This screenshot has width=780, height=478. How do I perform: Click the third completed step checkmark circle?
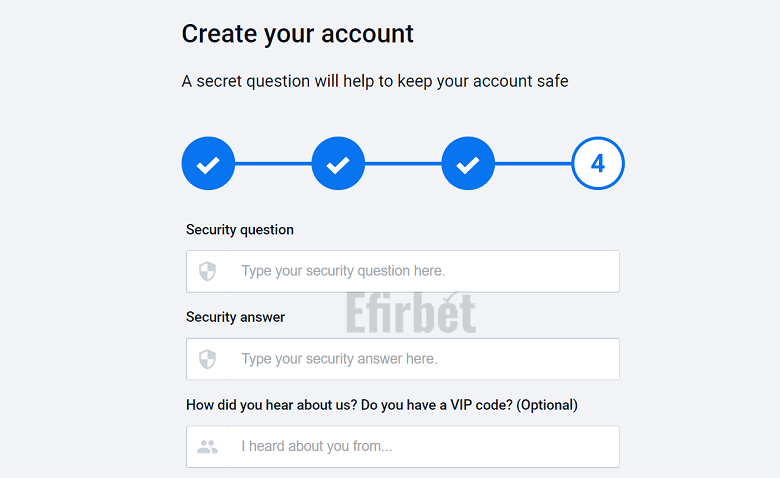(x=468, y=163)
